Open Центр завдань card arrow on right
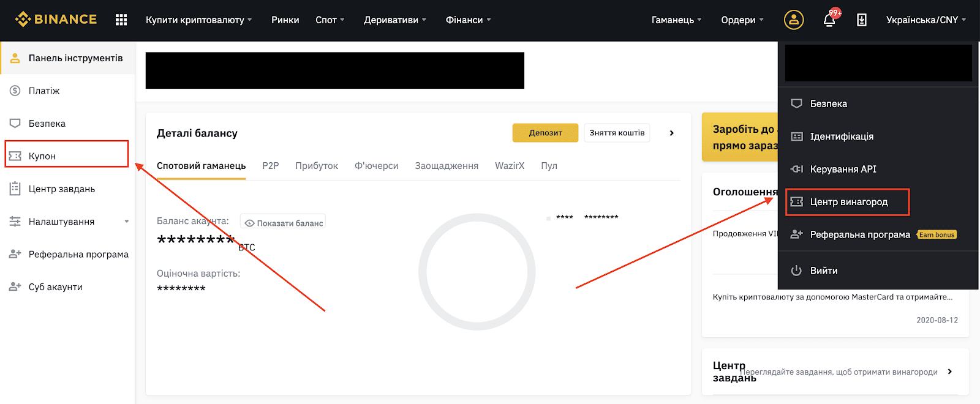 [950, 372]
